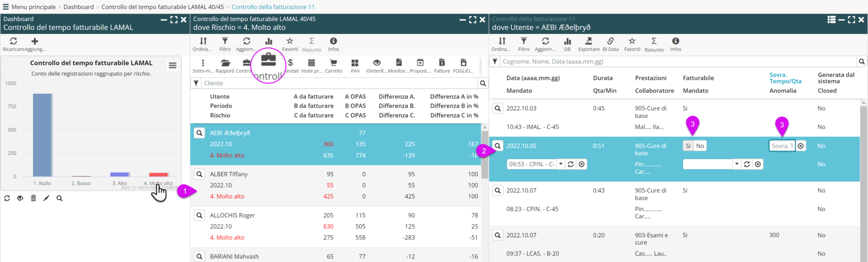Click the Aggiungi plus icon in Dashboard
Image resolution: width=868 pixels, height=262 pixels.
click(x=35, y=42)
